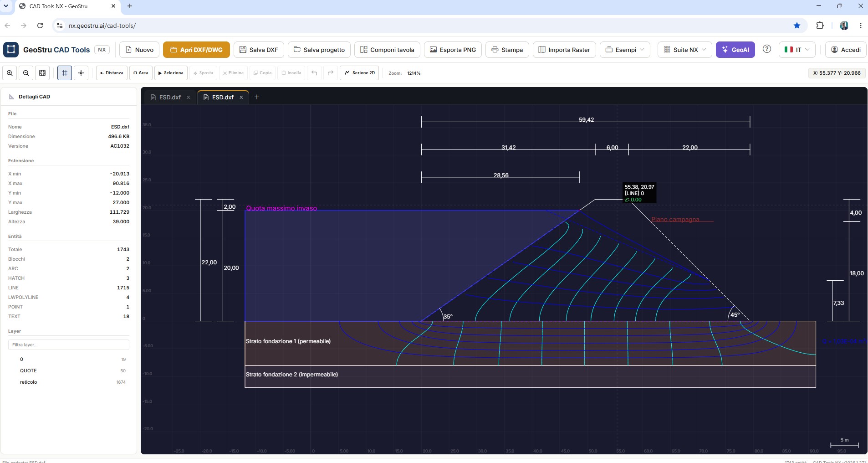Image resolution: width=868 pixels, height=463 pixels.
Task: Bookmark page with the star icon
Action: (797, 26)
